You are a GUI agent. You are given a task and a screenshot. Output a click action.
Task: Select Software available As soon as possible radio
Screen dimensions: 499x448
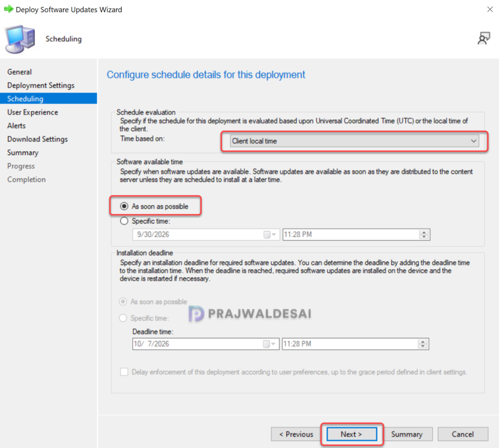pyautogui.click(x=124, y=206)
